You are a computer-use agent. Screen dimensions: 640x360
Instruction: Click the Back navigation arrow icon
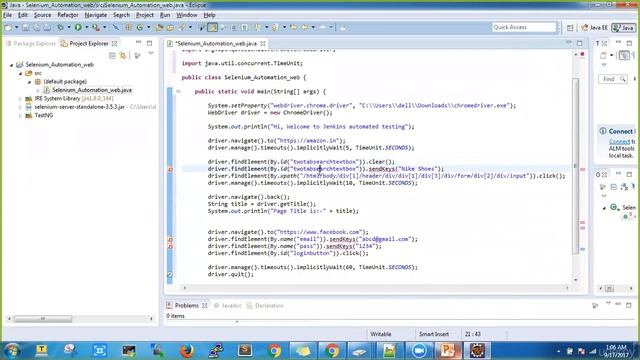tap(304, 27)
